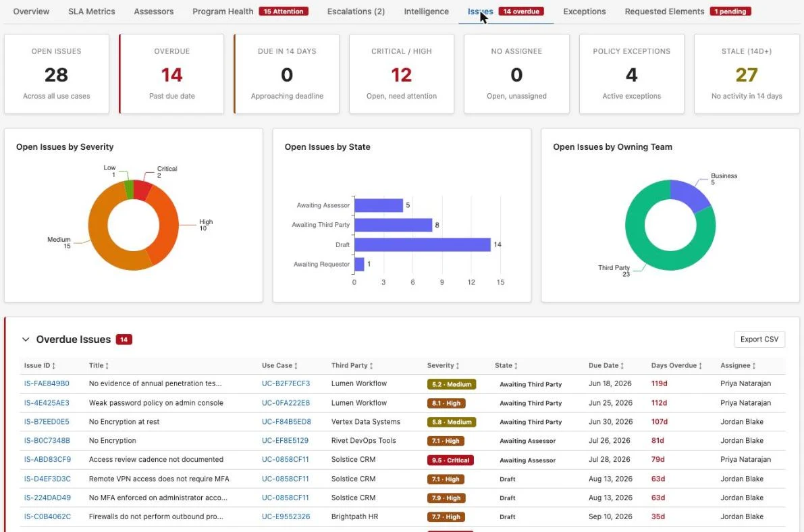Open issue IS-B0C7348B
Screen dimensions: 804x532
click(x=47, y=440)
